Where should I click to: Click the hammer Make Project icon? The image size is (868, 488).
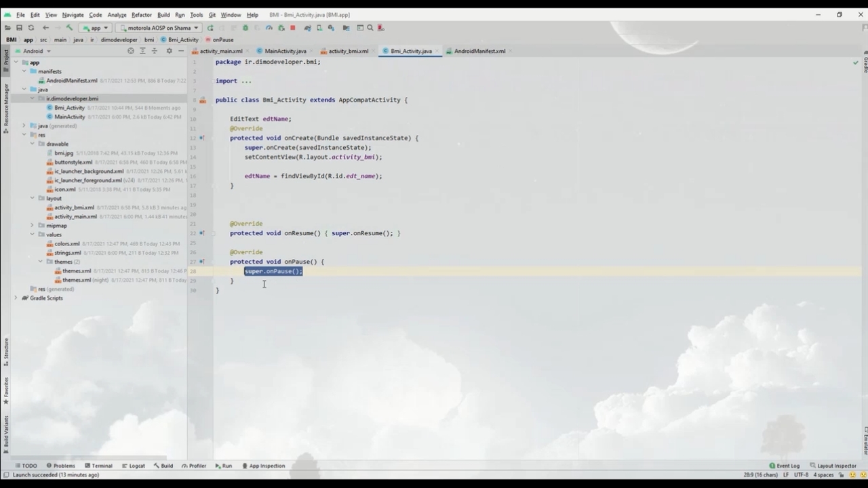[x=69, y=28]
